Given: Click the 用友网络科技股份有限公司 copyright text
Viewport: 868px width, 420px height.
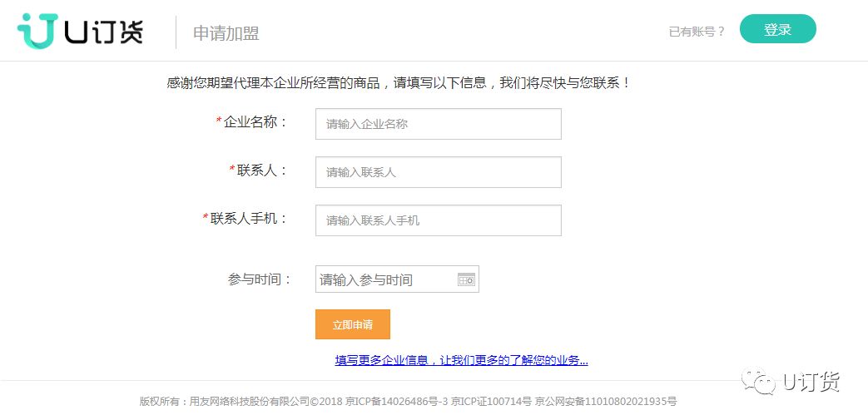Looking at the screenshot, I should point(250,401).
